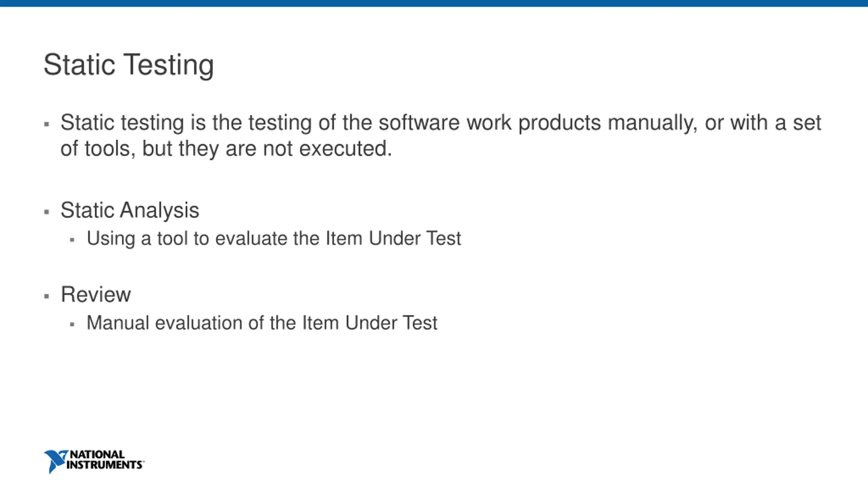Click the sub-bullet marker before 'Manual evaluation'

[72, 324]
